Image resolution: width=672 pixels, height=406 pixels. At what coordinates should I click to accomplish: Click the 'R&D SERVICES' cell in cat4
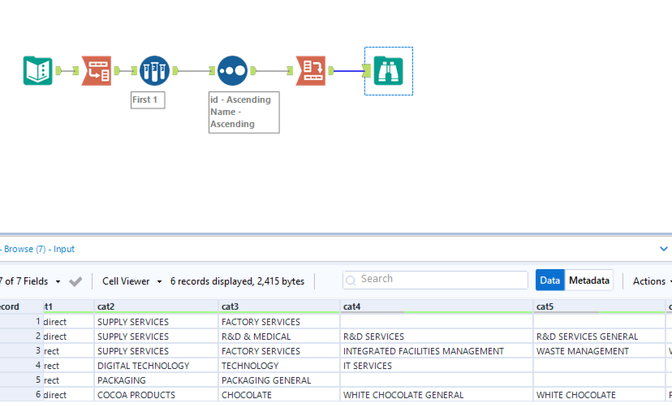(x=437, y=337)
